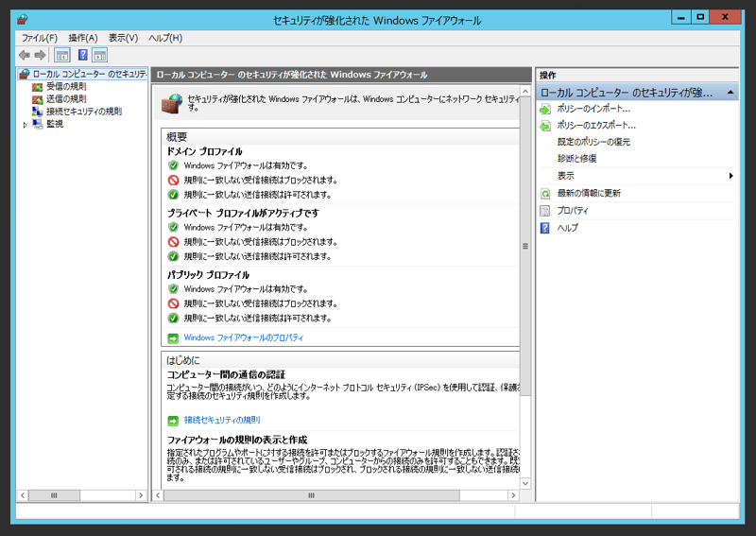Click the ドメイン プロファイル inbound blocked red icon
Viewport: 756px width, 536px height.
[173, 181]
